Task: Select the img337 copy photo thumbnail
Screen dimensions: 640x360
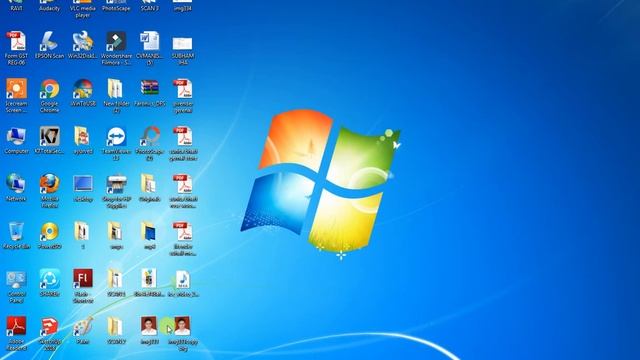Action: pyautogui.click(x=182, y=326)
